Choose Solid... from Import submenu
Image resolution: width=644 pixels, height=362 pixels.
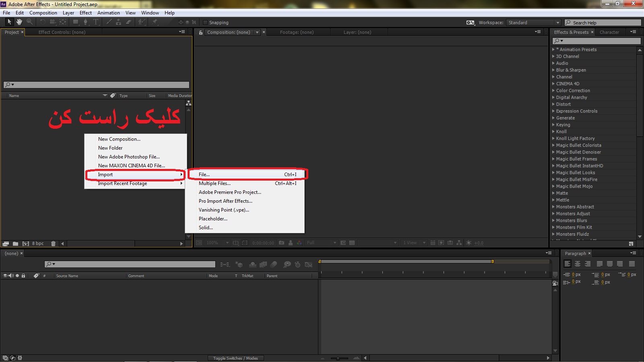coord(245,228)
